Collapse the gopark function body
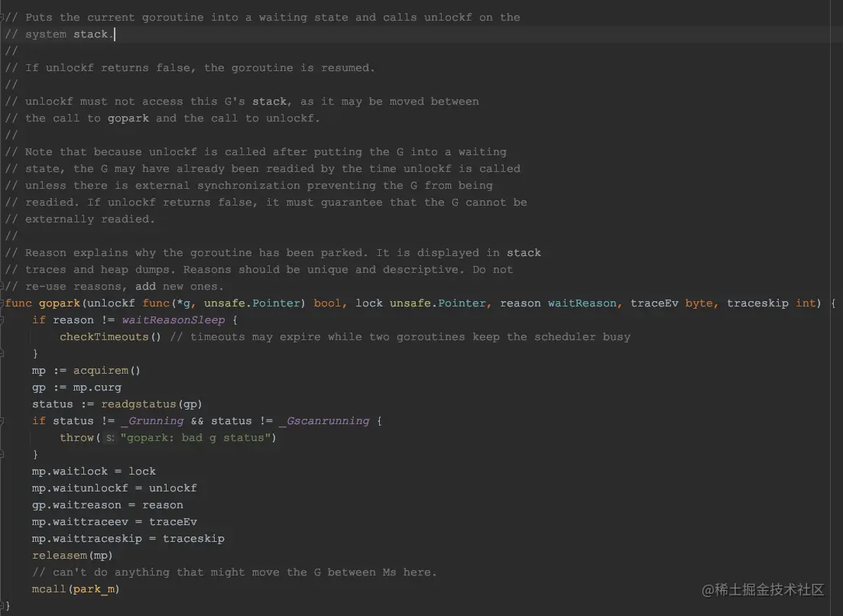The height and width of the screenshot is (616, 843). [x=4, y=303]
